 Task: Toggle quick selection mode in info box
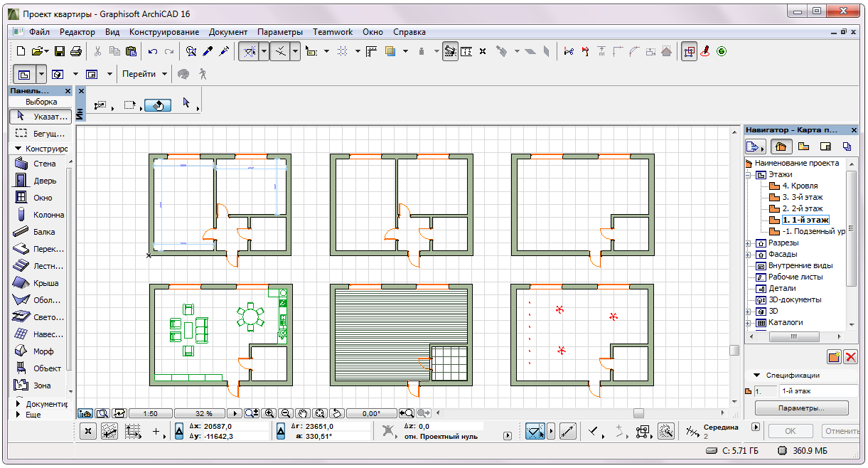point(159,105)
